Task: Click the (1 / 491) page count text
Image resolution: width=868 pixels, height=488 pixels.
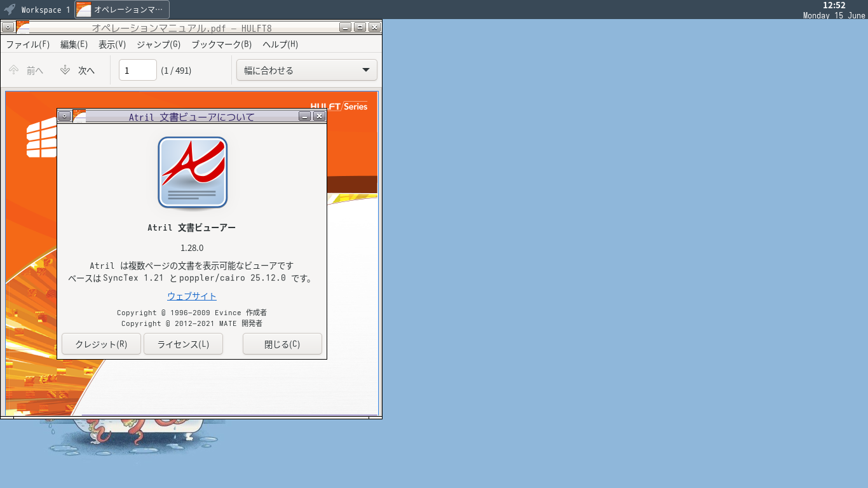Action: tap(176, 71)
